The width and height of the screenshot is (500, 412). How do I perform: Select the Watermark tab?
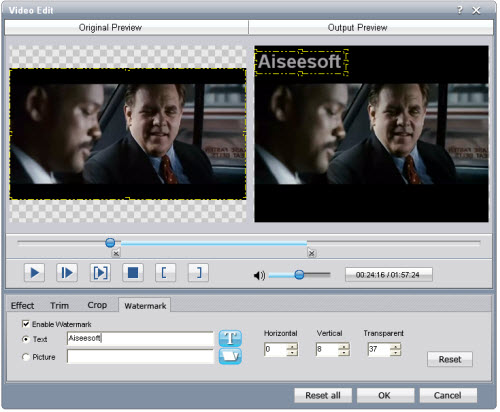click(145, 305)
